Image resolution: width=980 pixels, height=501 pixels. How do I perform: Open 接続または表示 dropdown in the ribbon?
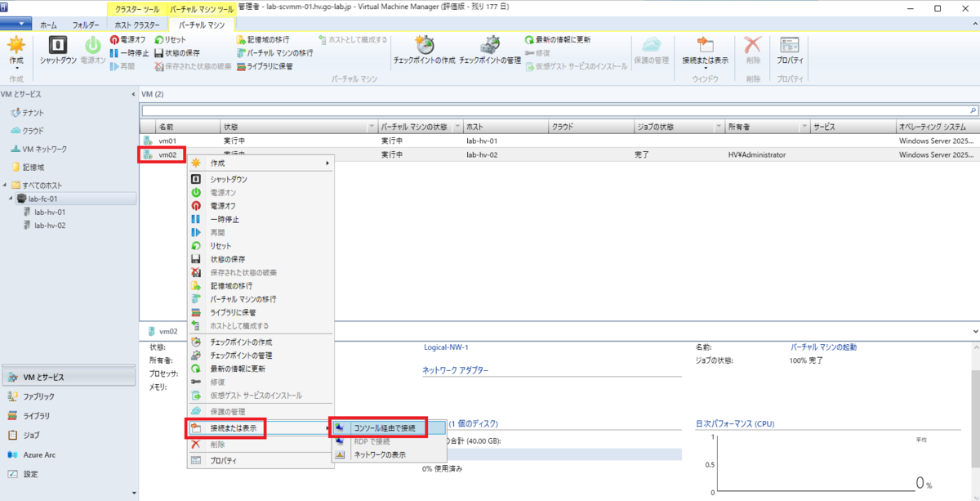pyautogui.click(x=706, y=52)
